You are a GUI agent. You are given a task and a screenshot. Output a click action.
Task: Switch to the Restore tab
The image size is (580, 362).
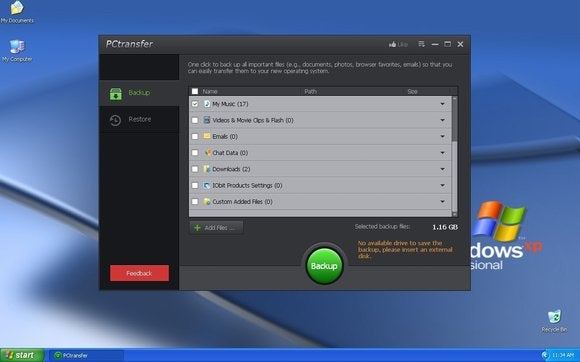pos(139,119)
